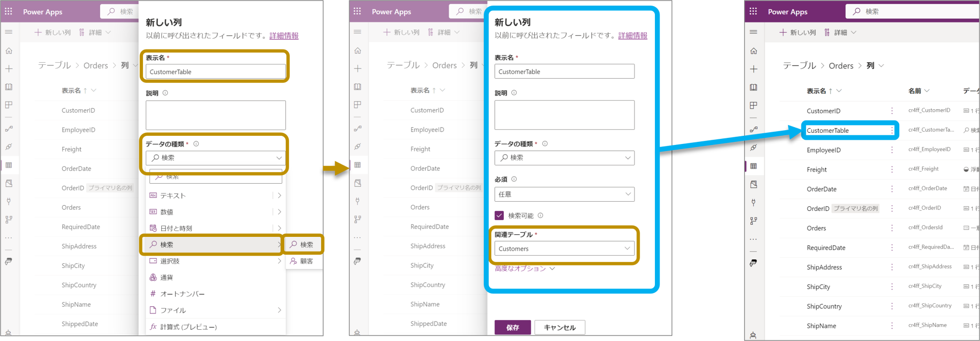Select RequiredDate row in right screenshot

[826, 248]
